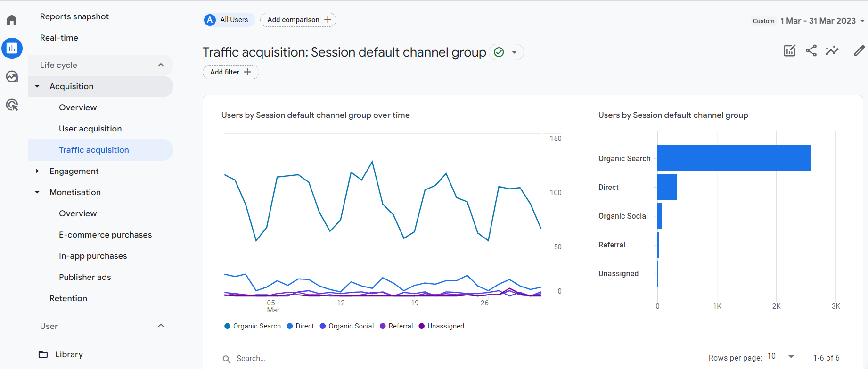The width and height of the screenshot is (868, 369).
Task: Collapse the Life cycle section
Action: click(161, 65)
